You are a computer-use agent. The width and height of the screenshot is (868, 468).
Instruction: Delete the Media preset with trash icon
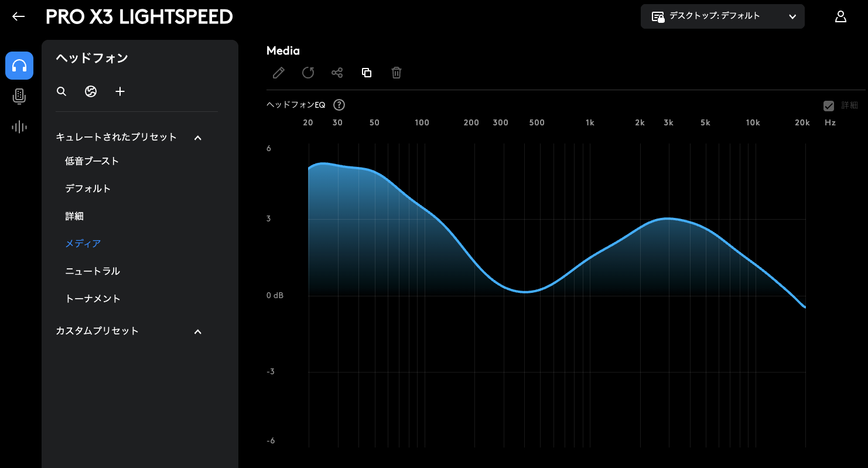click(397, 73)
